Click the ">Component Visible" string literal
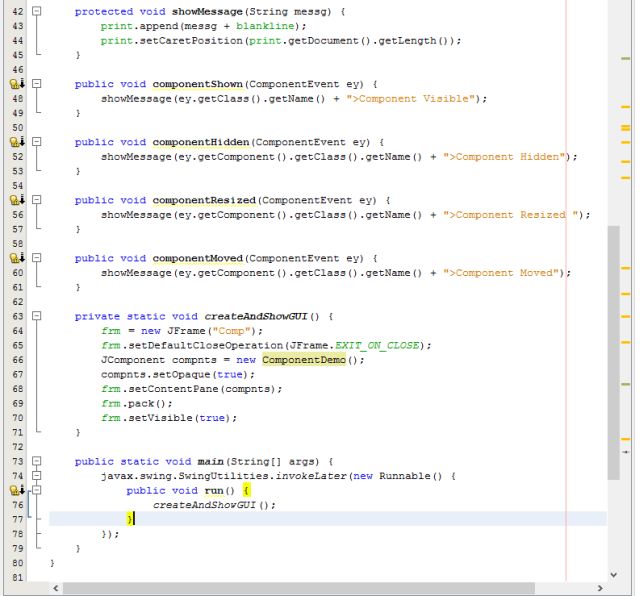Screen dimensions: 640x596 click(411, 99)
